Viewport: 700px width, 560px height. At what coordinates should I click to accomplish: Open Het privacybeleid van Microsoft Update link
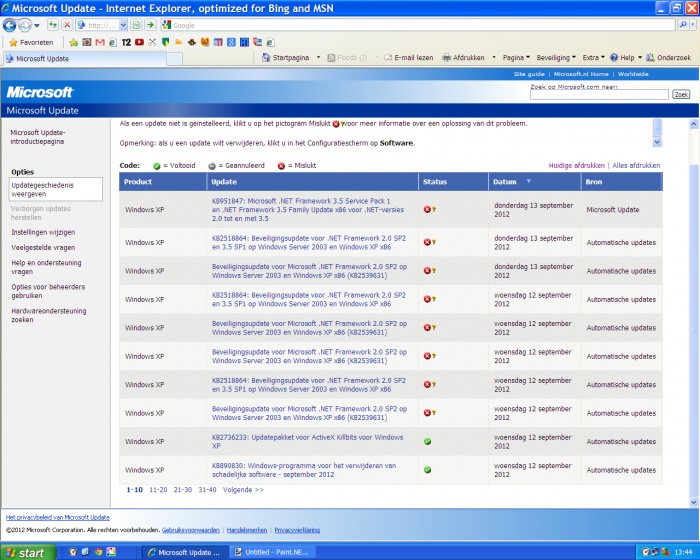point(58,517)
